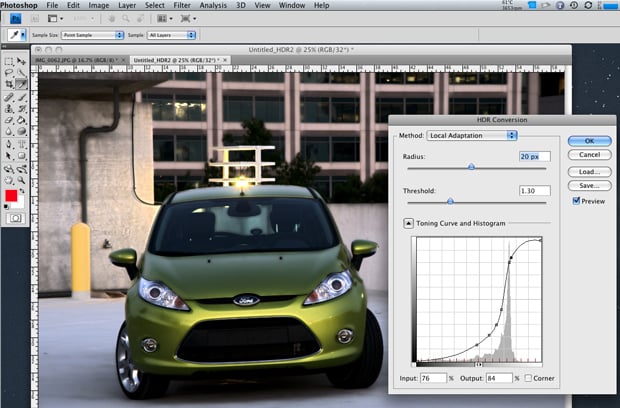Click the Time Machine menu bar icon
This screenshot has width=620, height=408.
[574, 5]
